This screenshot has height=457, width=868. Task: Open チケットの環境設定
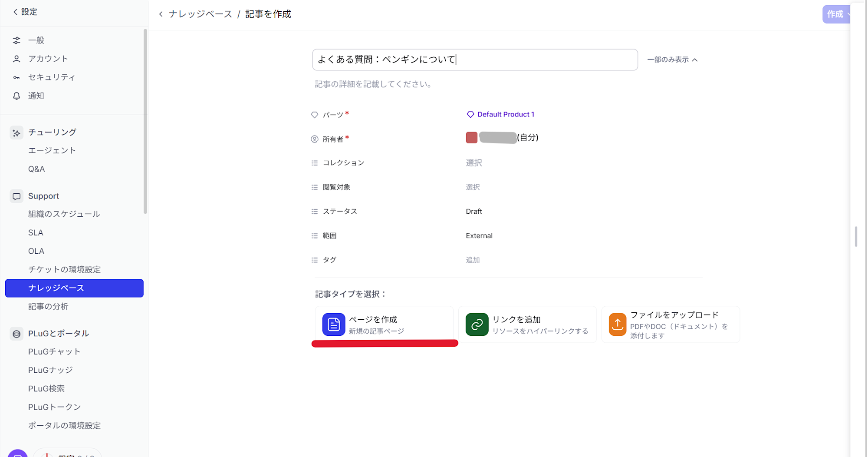tap(65, 270)
